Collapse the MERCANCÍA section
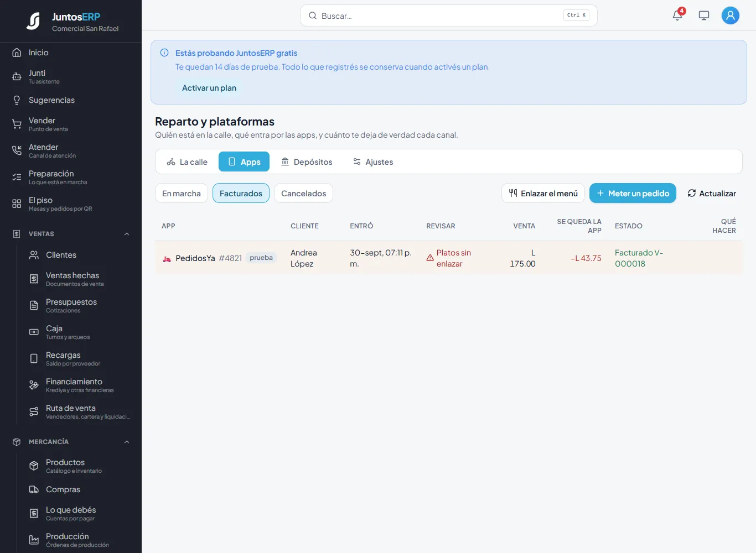This screenshot has width=756, height=553. (127, 442)
